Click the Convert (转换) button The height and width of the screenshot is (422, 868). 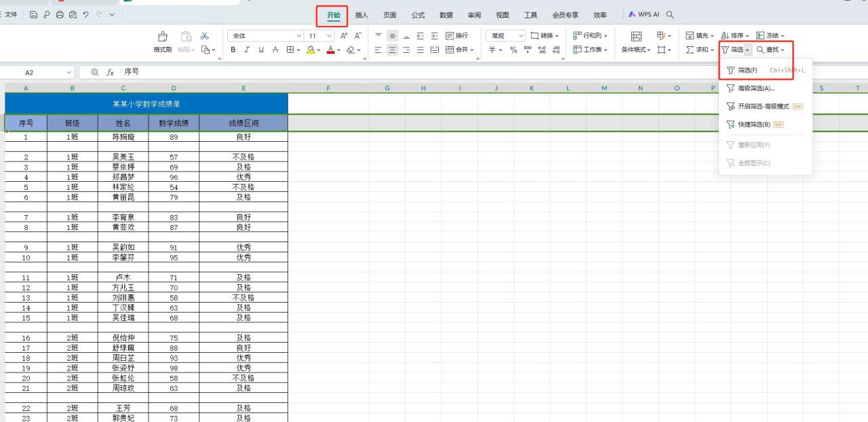pos(546,36)
